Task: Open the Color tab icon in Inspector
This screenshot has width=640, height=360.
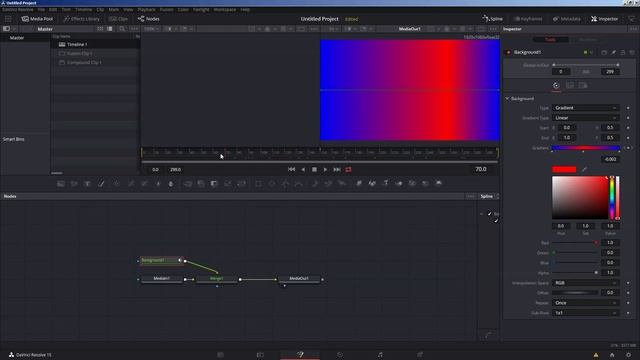Action: point(556,85)
